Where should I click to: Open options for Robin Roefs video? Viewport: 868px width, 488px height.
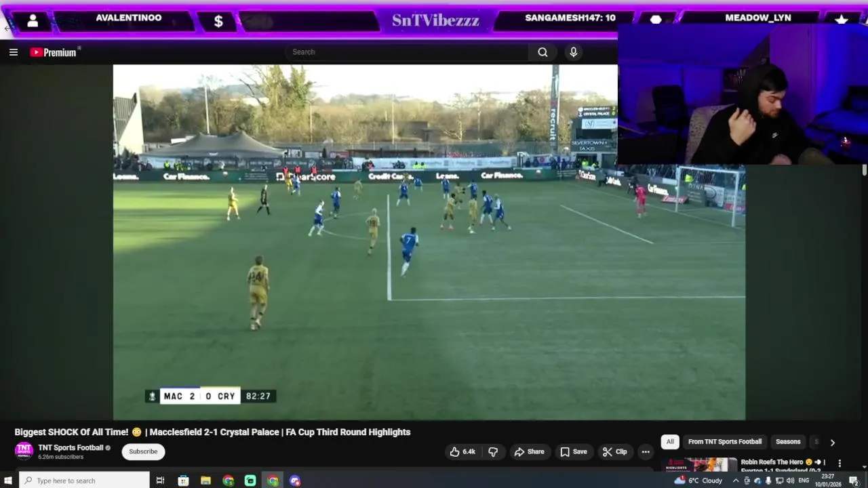840,464
